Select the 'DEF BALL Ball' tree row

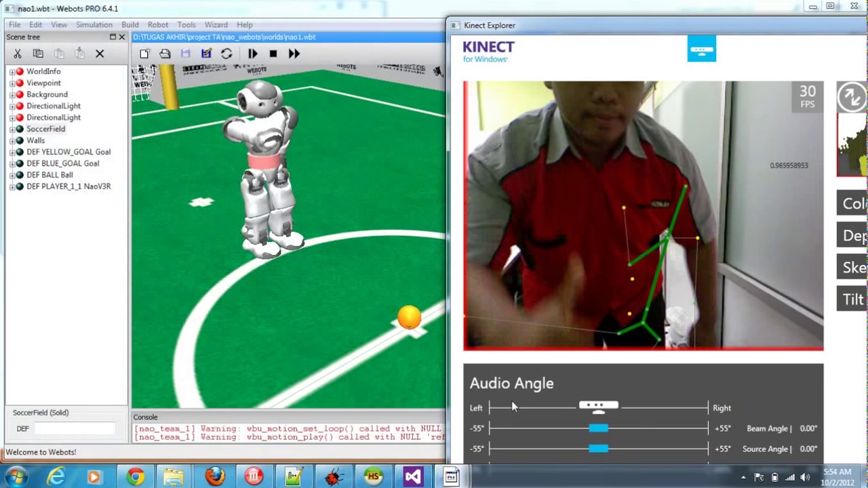[50, 175]
